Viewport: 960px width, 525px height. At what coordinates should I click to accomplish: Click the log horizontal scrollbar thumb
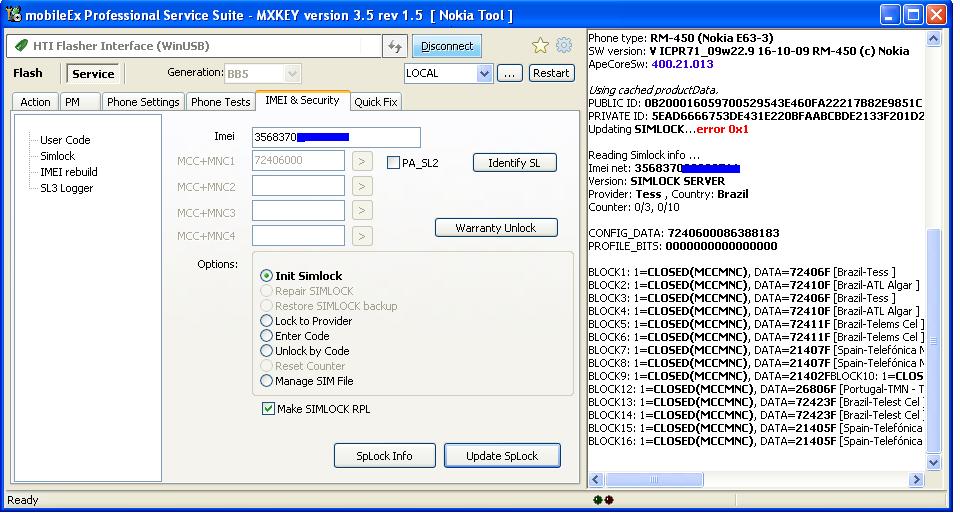tap(654, 480)
